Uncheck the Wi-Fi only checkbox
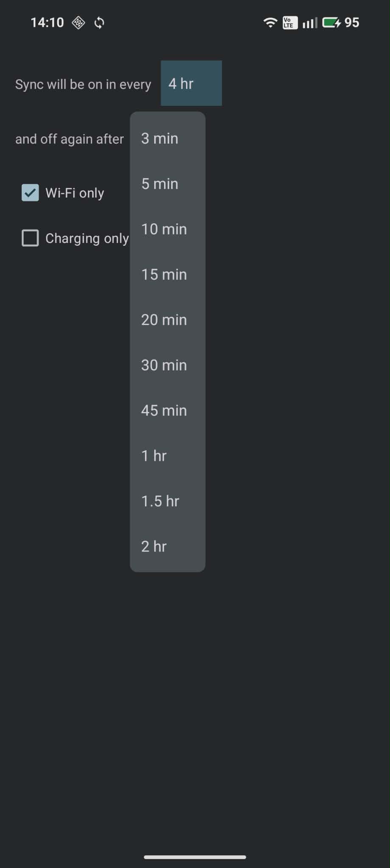390x868 pixels. tap(30, 193)
